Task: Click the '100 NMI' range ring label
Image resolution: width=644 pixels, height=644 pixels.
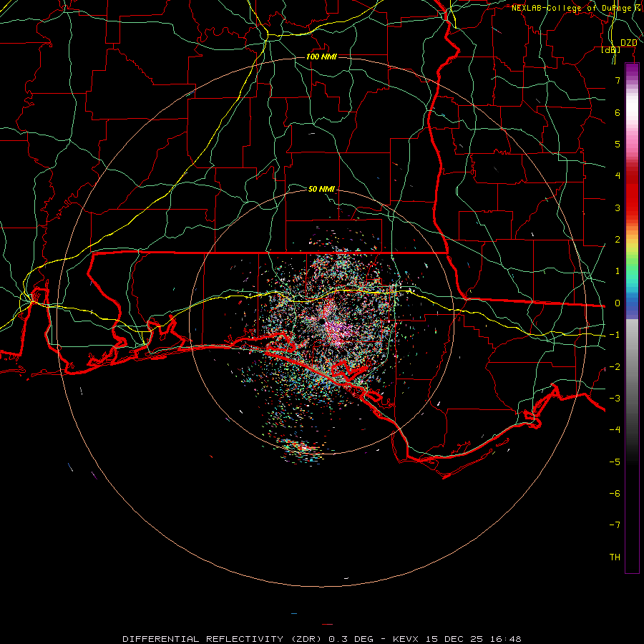Action: point(321,57)
